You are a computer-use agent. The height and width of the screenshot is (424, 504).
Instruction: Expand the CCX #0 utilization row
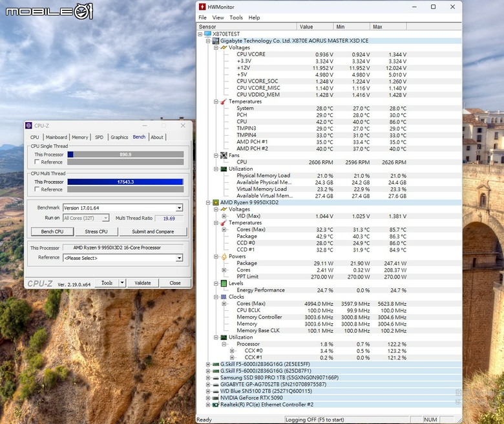(232, 351)
